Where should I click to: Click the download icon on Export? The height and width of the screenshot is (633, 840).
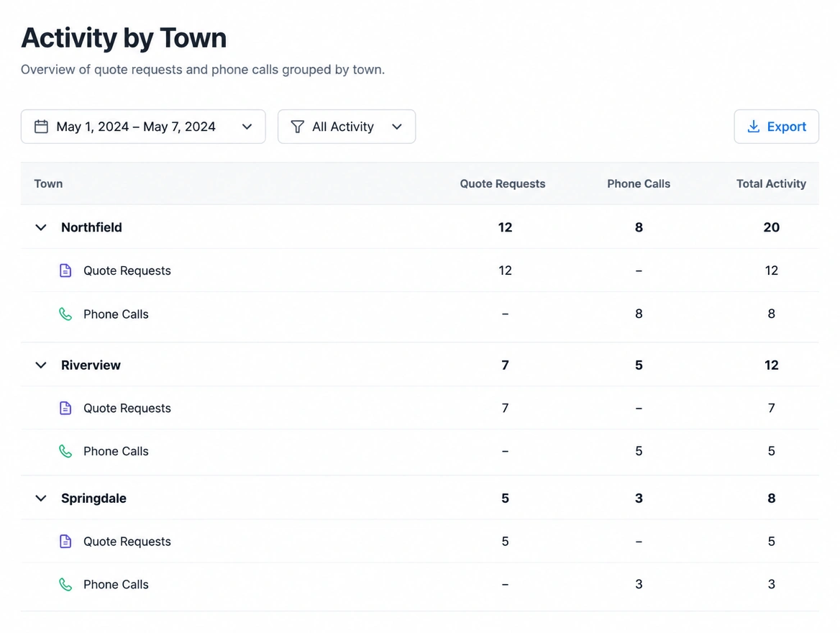click(753, 127)
